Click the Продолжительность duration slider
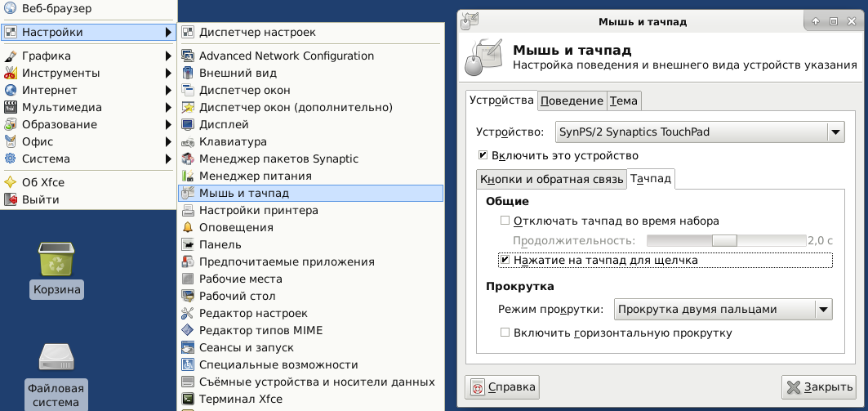The width and height of the screenshot is (868, 411). pyautogui.click(x=725, y=240)
